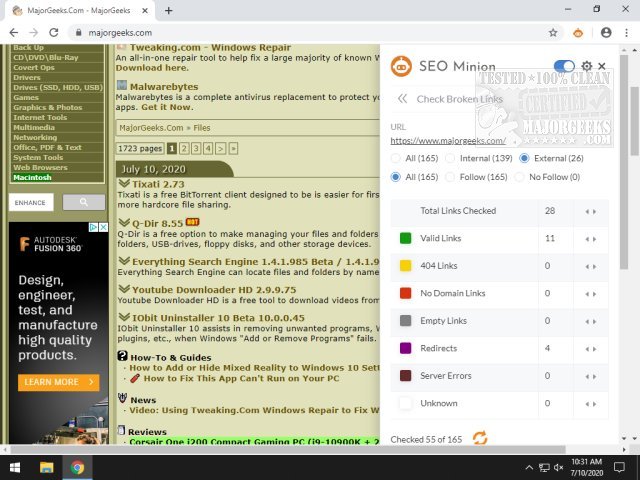Go to page 2 of file listings
The height and width of the screenshot is (480, 640).
coord(184,148)
